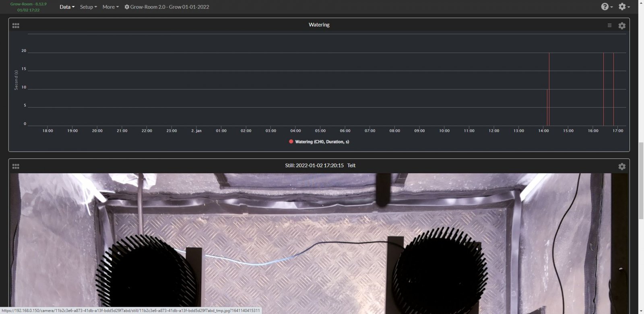Viewport: 644px width, 314px height.
Task: Click the page vertical scrollbar
Action: pos(641,181)
